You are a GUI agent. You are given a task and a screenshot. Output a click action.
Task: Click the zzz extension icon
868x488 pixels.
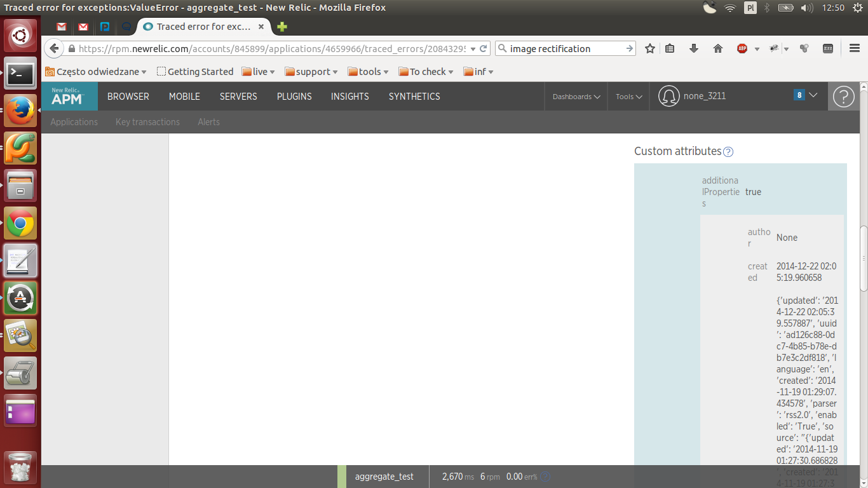[828, 49]
